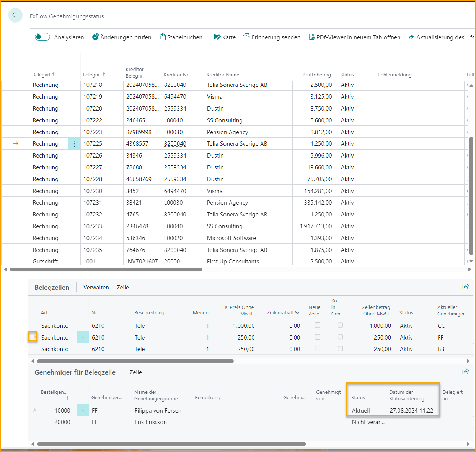The height and width of the screenshot is (452, 476).
Task: Select the Verwalten menu in Belegzeilen
Action: 96,287
